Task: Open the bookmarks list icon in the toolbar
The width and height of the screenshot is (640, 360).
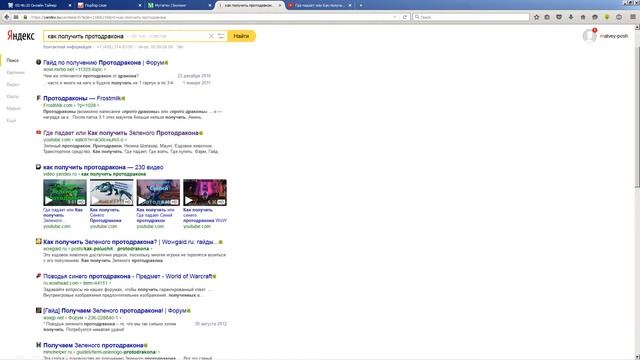Action: pyautogui.click(x=547, y=17)
